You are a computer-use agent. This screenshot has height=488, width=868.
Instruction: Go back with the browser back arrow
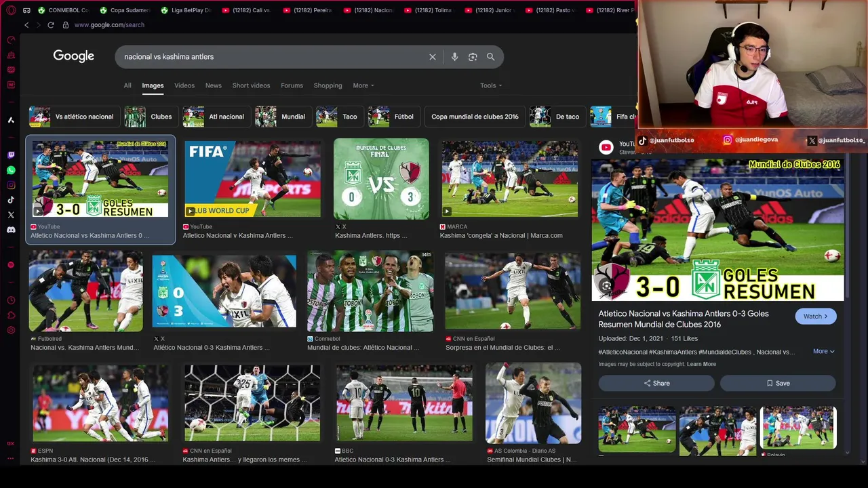26,25
